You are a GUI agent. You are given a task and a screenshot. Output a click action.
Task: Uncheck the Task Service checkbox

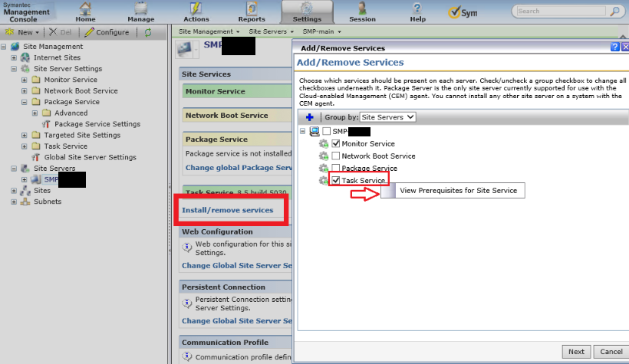(336, 180)
